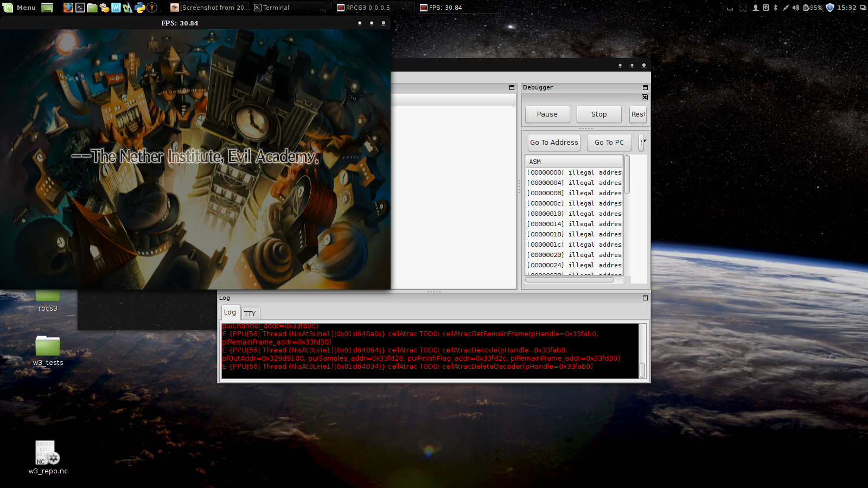Switch to the TTY tab

[250, 313]
